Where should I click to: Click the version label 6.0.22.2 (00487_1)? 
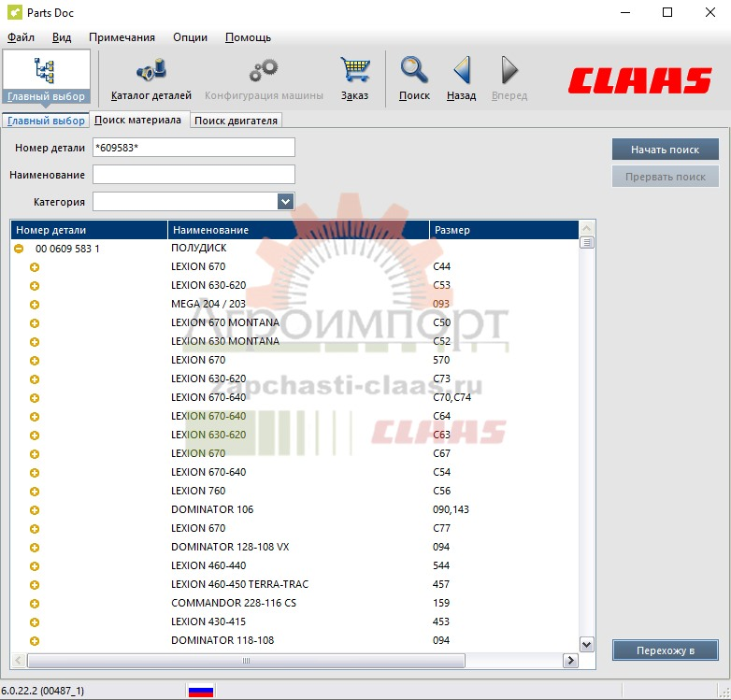(43, 691)
